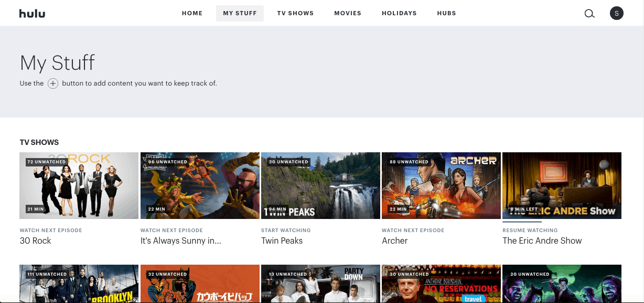Switch to the Holidays tab

click(x=399, y=13)
